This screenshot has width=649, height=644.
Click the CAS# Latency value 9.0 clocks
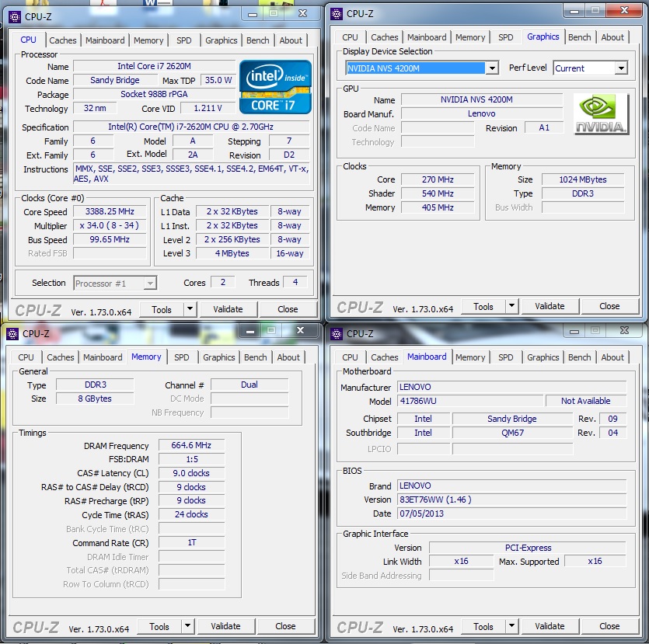pos(191,473)
